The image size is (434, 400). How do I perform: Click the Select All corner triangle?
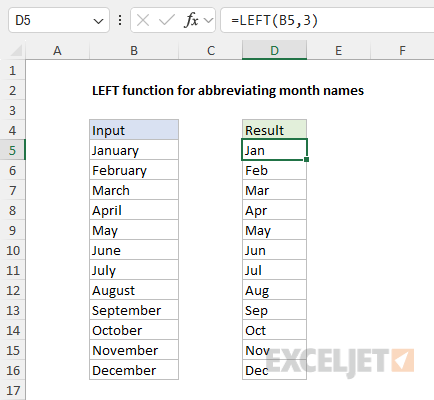coord(16,50)
